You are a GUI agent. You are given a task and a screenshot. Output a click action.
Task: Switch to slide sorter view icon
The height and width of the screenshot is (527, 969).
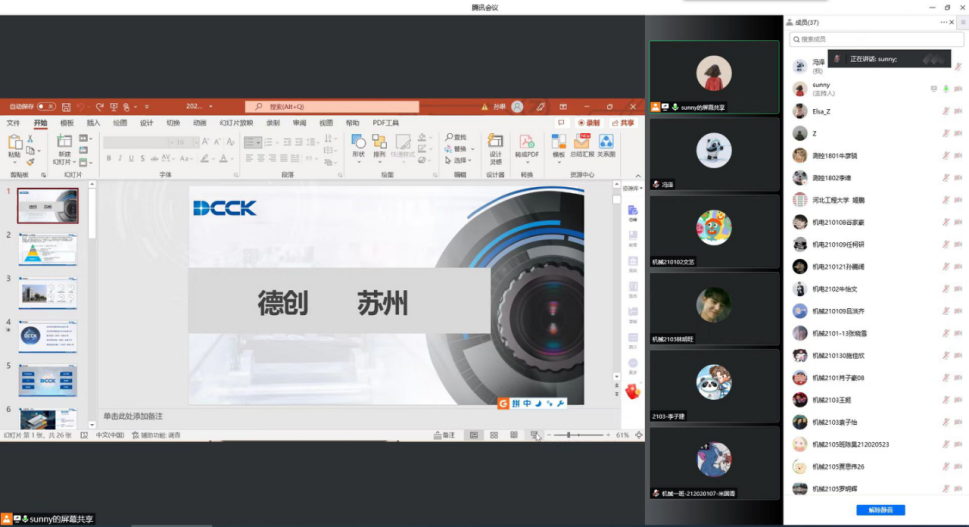(494, 435)
